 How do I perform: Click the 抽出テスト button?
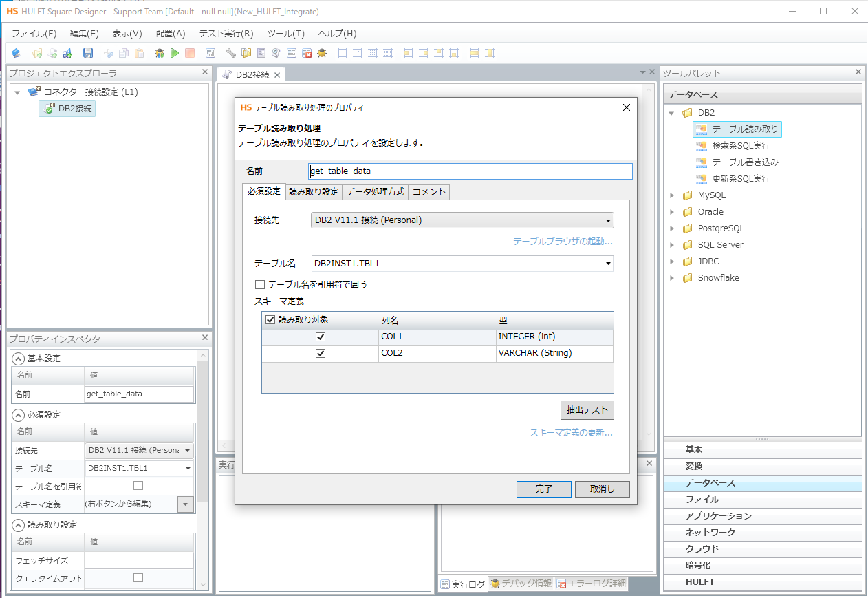click(x=587, y=409)
